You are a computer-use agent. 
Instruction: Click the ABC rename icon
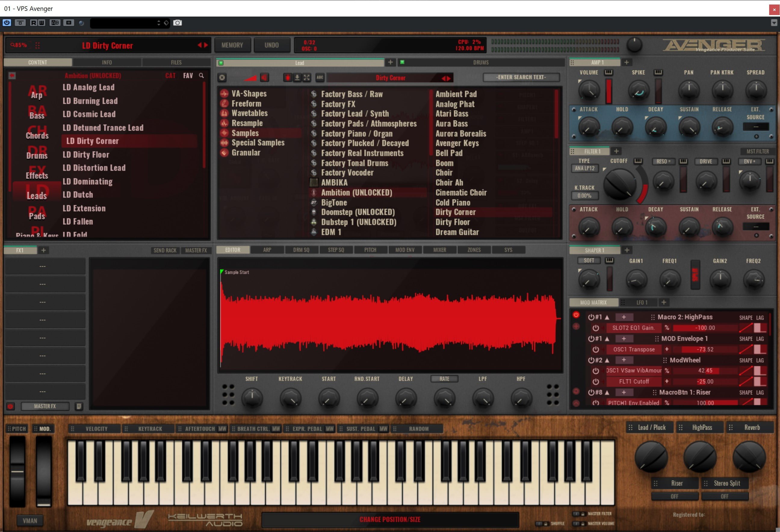tap(320, 78)
